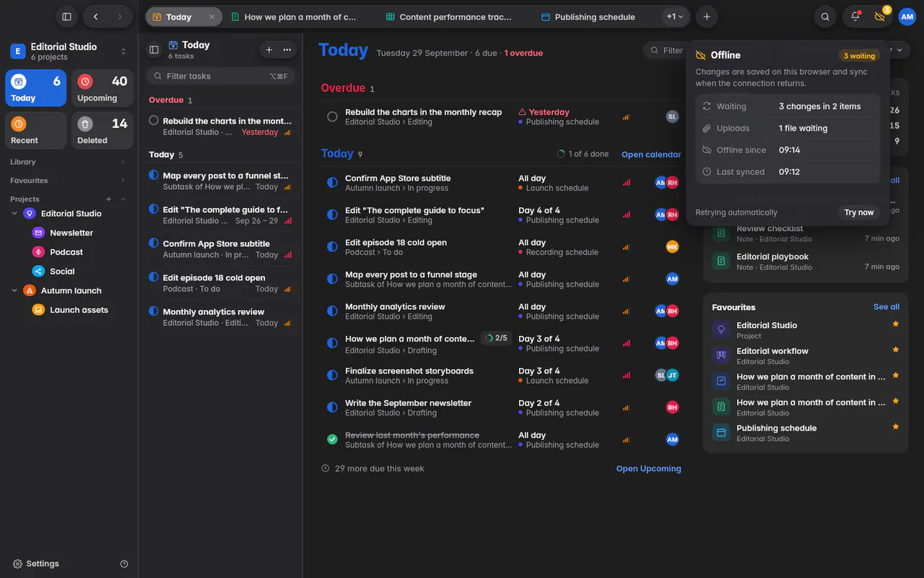Unstar Editorial workflow in Favourites
Screen dimensions: 924x578
pos(896,350)
